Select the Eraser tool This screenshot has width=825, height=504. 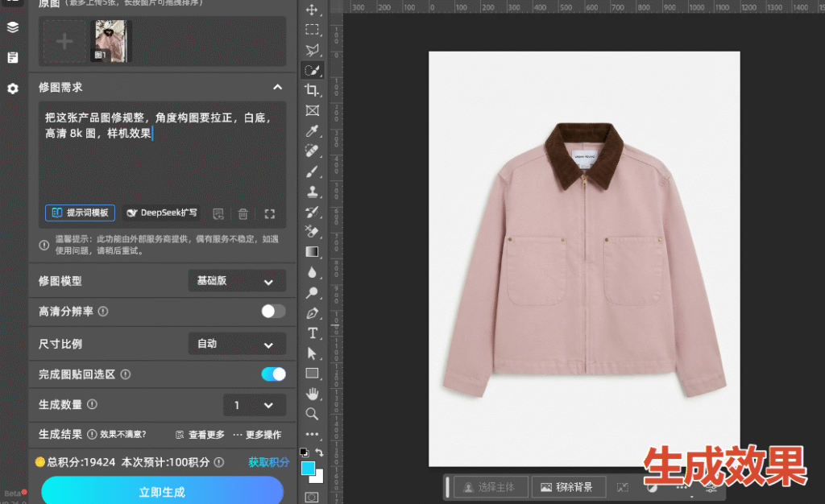pyautogui.click(x=312, y=232)
